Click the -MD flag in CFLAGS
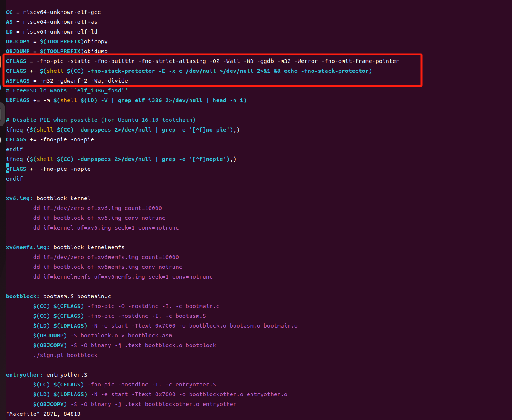The height and width of the screenshot is (420, 512). click(x=248, y=61)
